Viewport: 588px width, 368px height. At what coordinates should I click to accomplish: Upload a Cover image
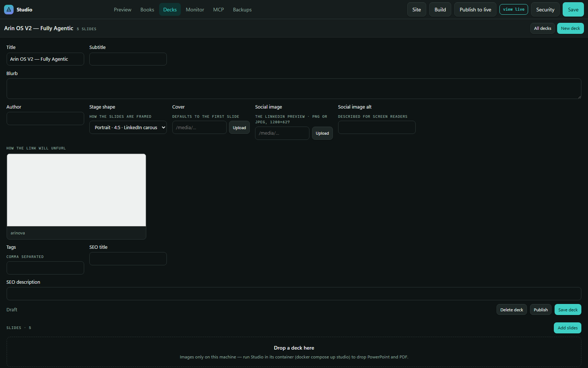(x=239, y=128)
